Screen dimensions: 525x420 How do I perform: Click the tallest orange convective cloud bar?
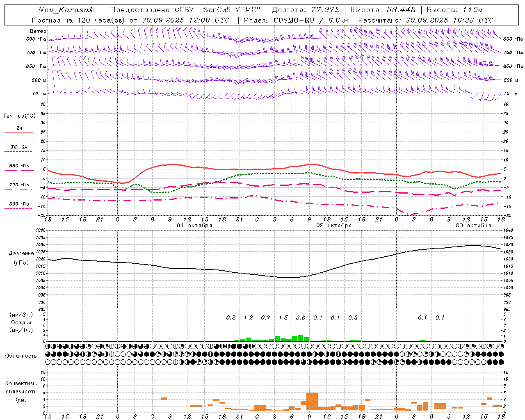(x=312, y=402)
